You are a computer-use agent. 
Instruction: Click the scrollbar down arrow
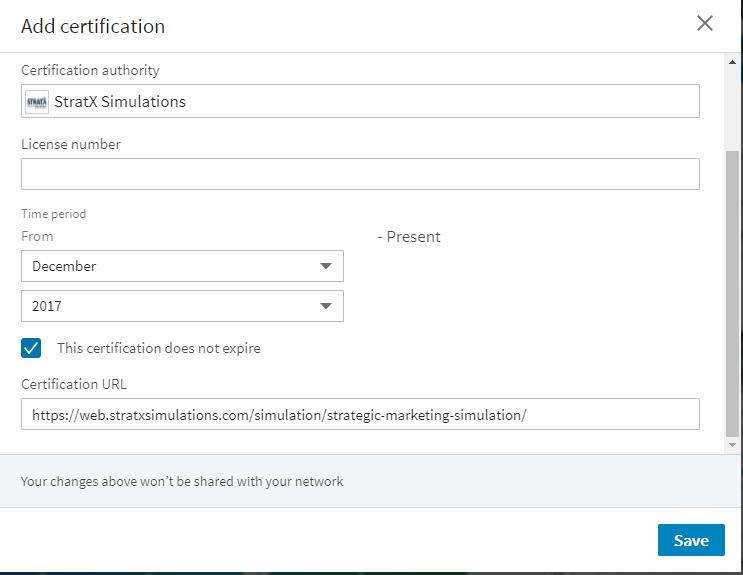pyautogui.click(x=733, y=444)
